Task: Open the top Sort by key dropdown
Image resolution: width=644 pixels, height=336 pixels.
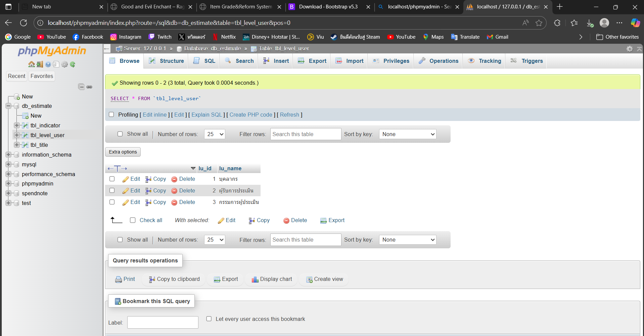Action: (x=407, y=134)
